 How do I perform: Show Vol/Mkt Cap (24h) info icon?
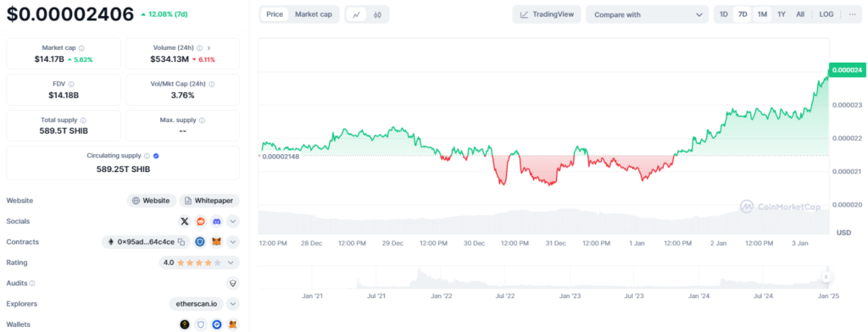(211, 84)
